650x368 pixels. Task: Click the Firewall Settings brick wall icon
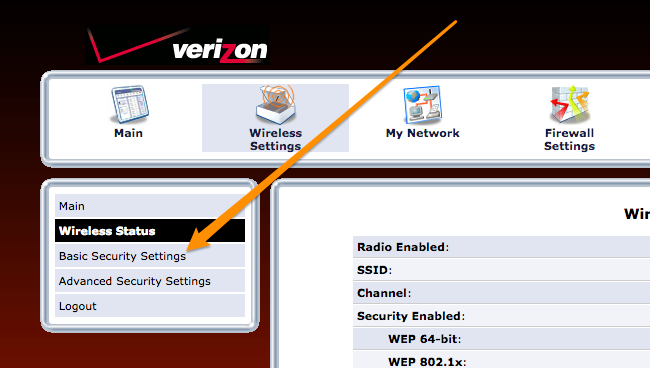[570, 105]
